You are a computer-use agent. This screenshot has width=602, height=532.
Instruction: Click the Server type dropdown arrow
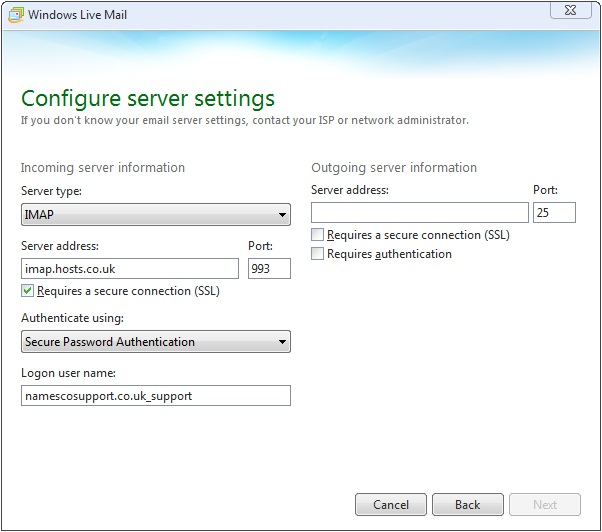(282, 215)
